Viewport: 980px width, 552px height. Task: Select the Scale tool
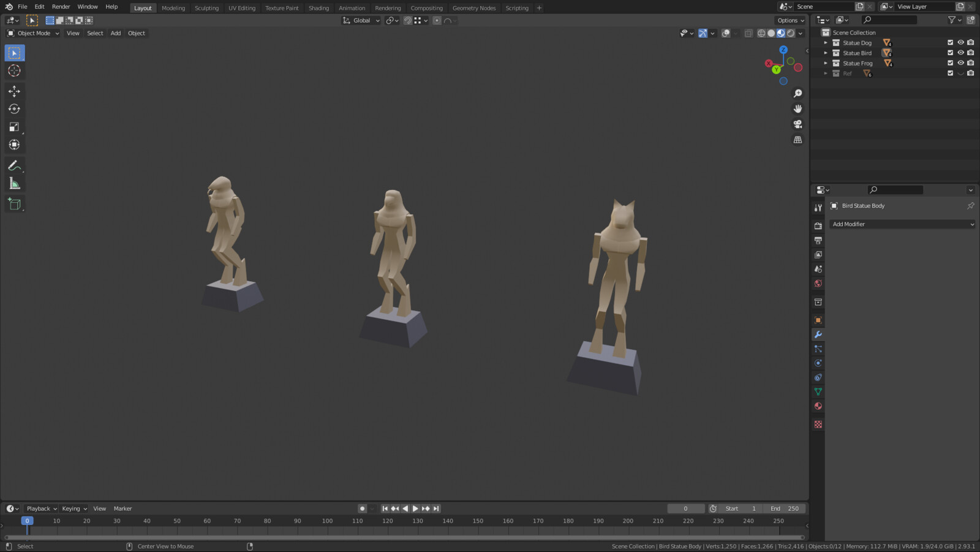point(15,127)
